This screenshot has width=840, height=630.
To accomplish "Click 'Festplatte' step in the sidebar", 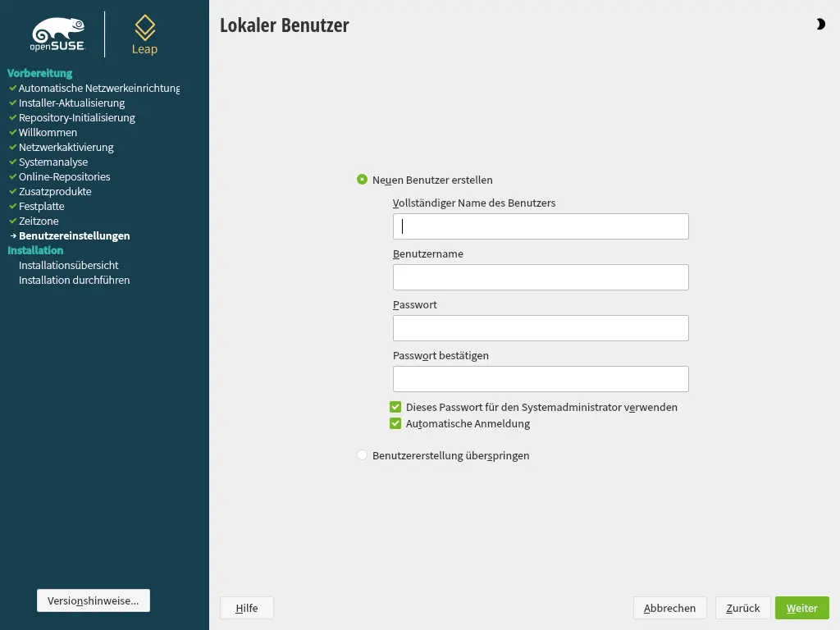I will 41,206.
